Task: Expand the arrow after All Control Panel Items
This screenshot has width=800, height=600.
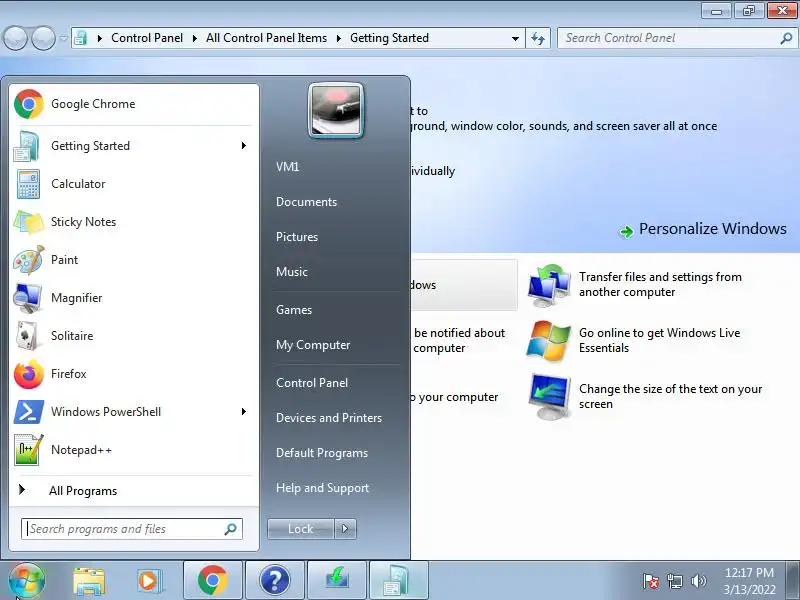Action: pos(338,38)
